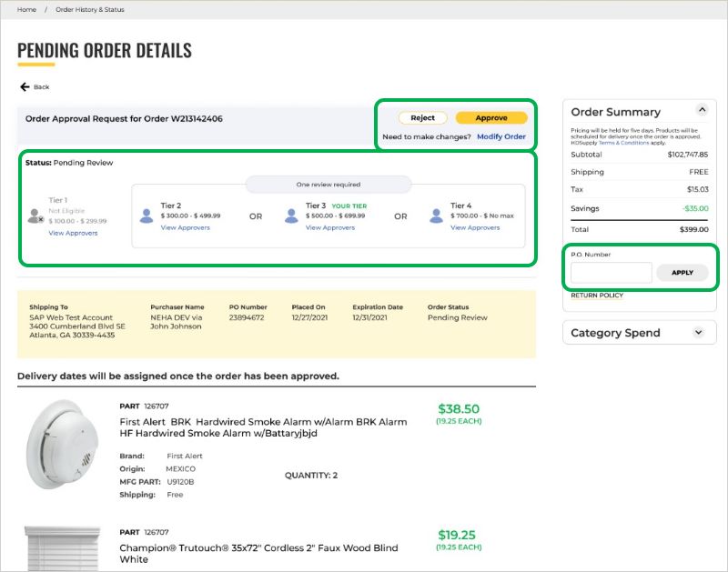Go to Home breadcrumb
Viewport: 728px width, 572px height.
click(x=26, y=9)
